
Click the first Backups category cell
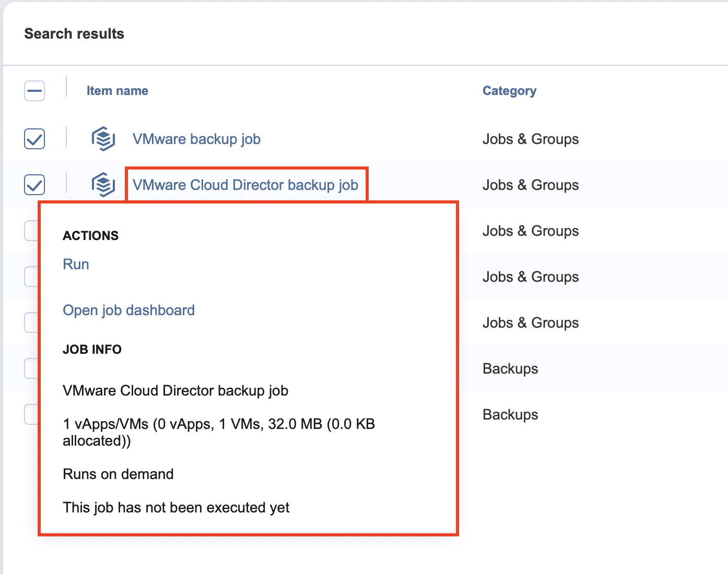pos(510,369)
